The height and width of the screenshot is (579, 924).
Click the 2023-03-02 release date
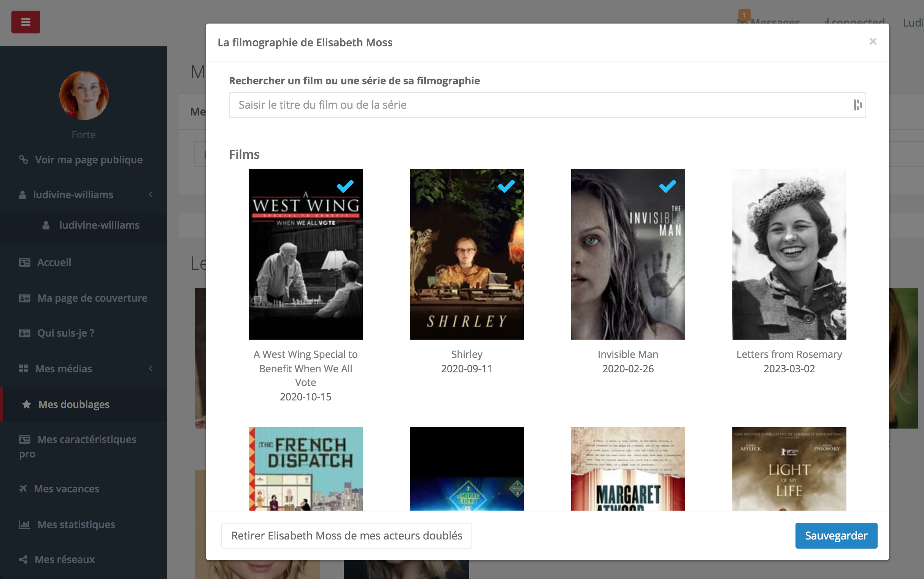point(789,369)
